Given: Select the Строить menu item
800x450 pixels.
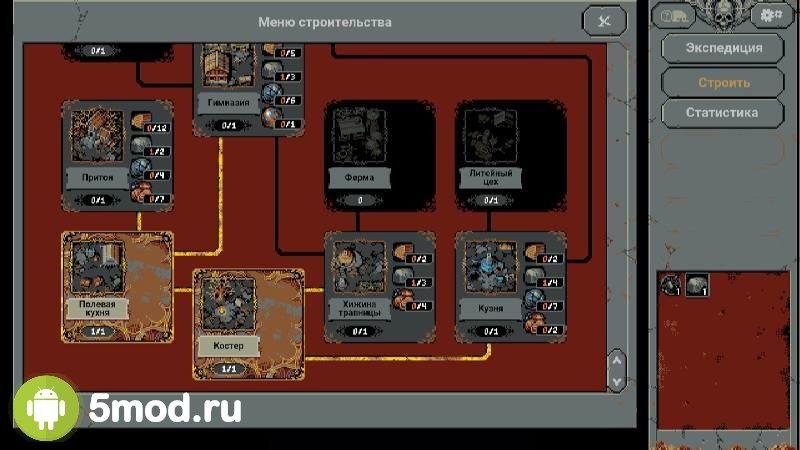Looking at the screenshot, I should pyautogui.click(x=724, y=82).
